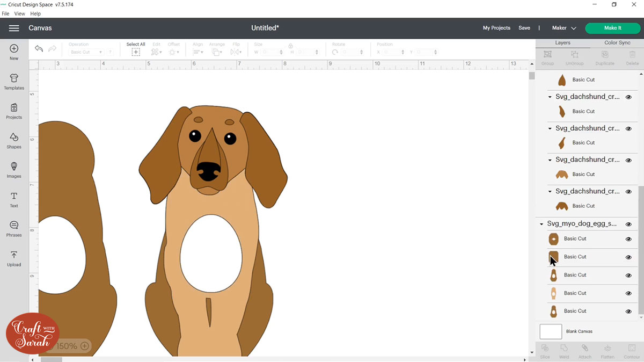Open My Projects
Screen dimensions: 644x362
click(496, 28)
